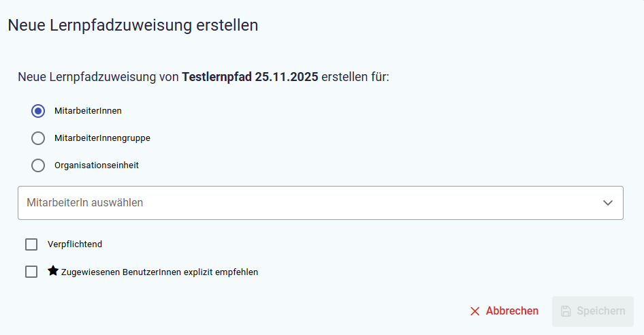Focus the MitarbeiterIn auswählen placeholder text
The image size is (644, 335).
(84, 203)
